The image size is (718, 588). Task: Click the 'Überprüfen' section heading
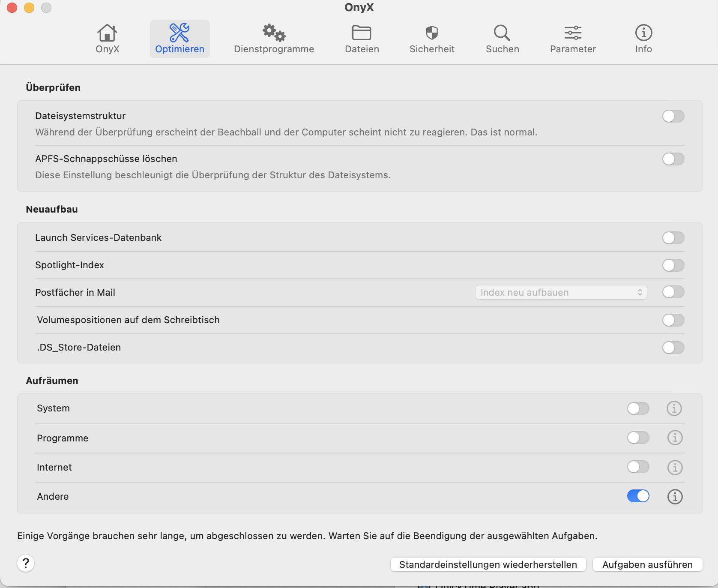53,87
